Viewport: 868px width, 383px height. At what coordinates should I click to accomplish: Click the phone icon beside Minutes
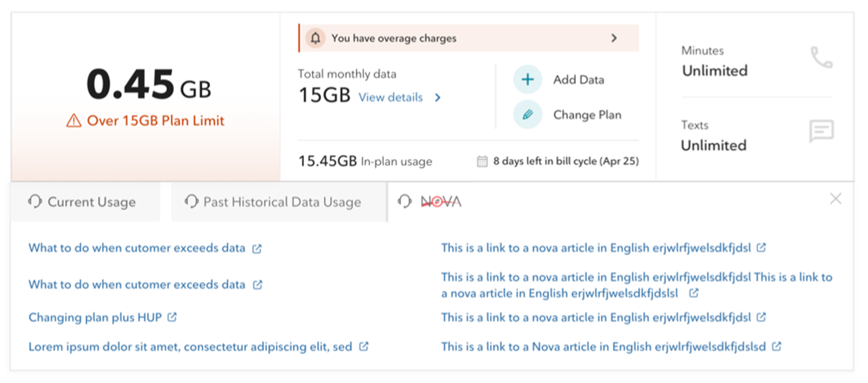(x=821, y=58)
